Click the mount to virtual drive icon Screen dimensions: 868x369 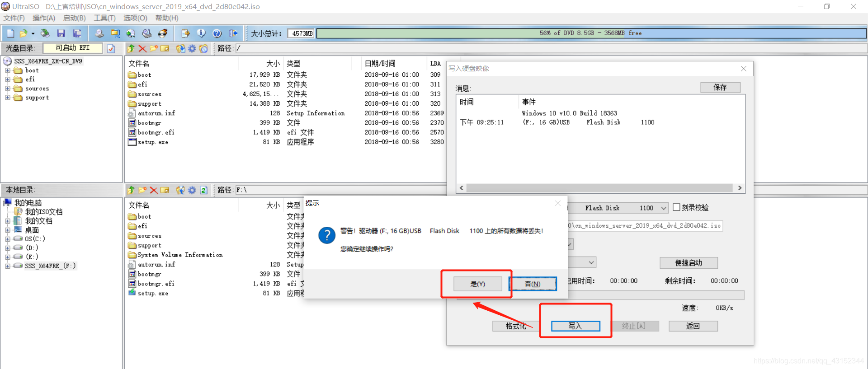[x=147, y=33]
